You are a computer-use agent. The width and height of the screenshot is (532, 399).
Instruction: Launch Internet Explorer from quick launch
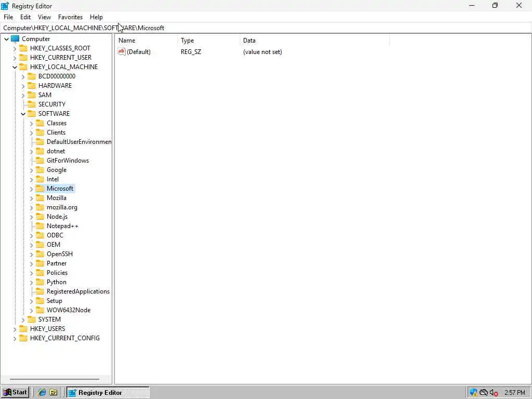[42, 393]
